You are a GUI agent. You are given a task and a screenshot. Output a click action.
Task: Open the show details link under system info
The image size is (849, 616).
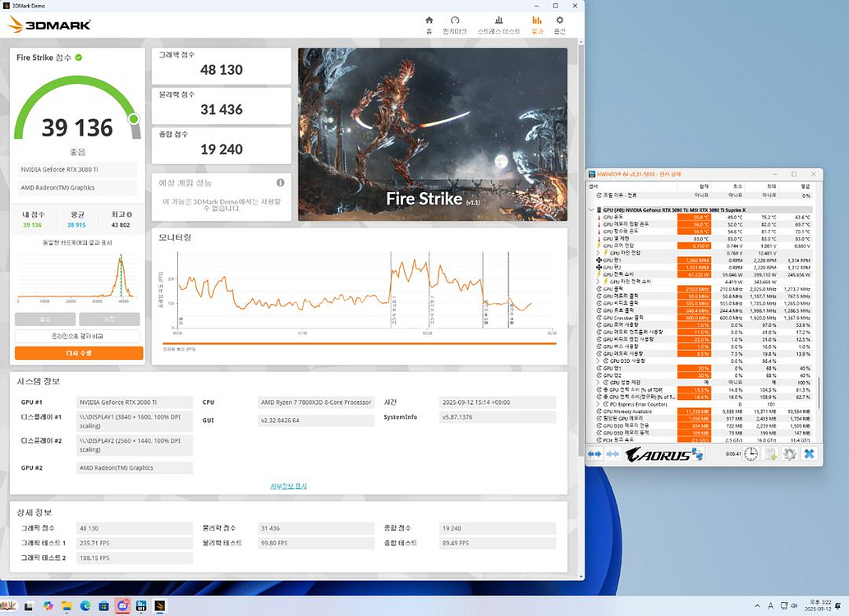point(288,486)
